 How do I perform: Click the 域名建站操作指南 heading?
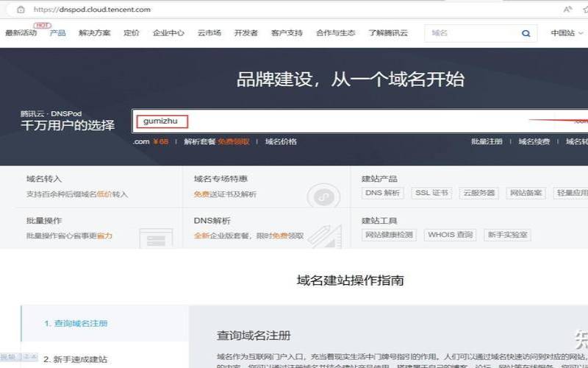[x=351, y=280]
